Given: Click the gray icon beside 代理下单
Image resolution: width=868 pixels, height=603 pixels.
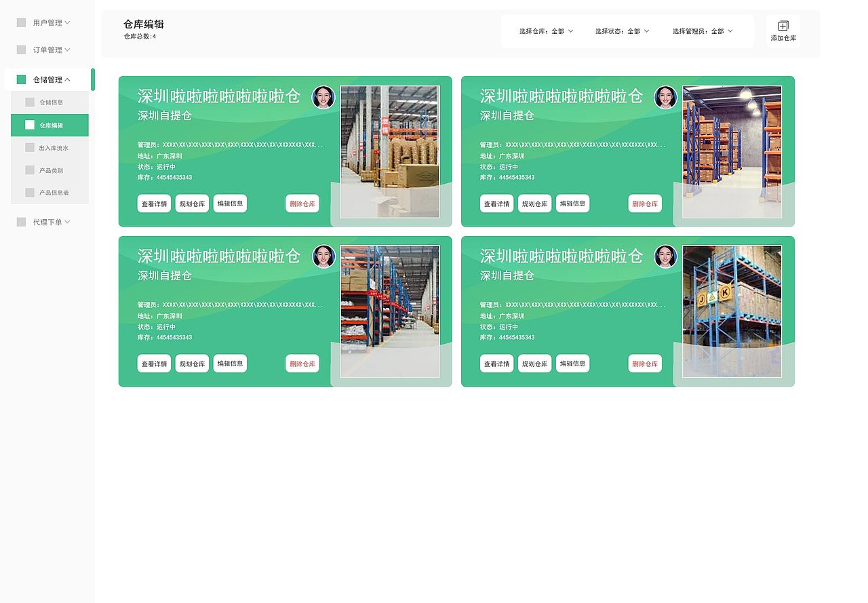Looking at the screenshot, I should point(21,222).
